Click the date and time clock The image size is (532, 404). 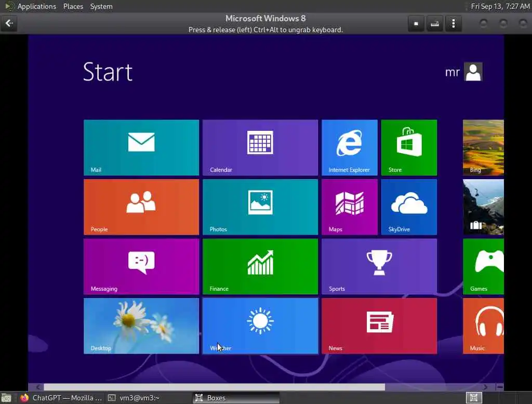500,6
